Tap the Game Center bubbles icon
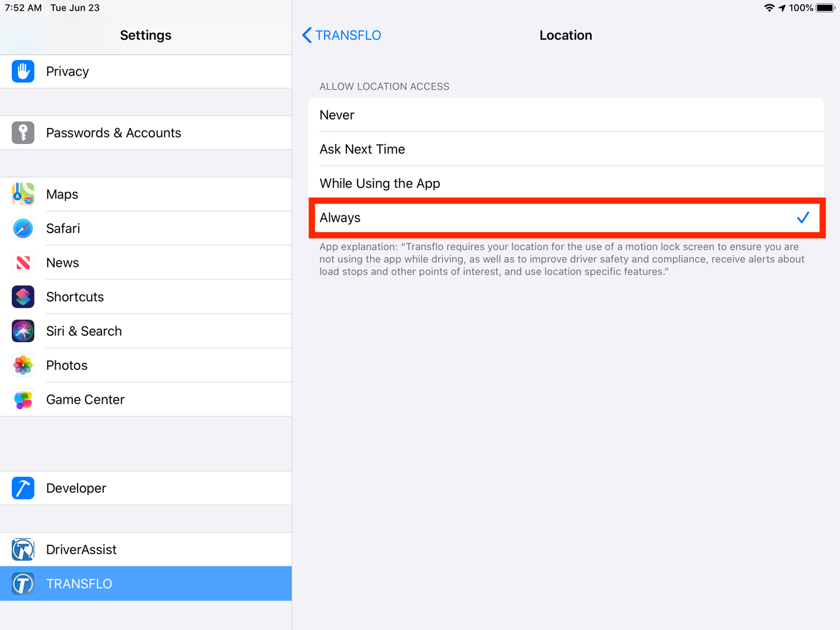Viewport: 840px width, 630px height. [x=23, y=400]
